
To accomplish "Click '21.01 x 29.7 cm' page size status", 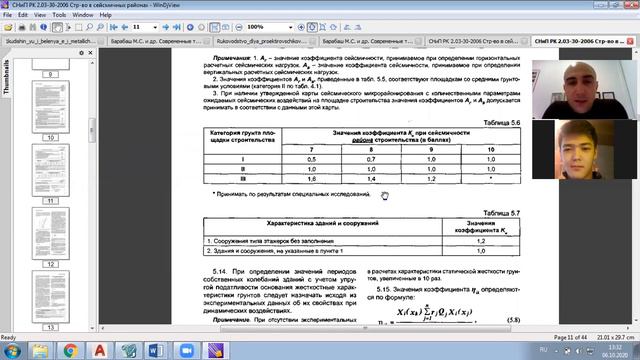I will pyautogui.click(x=615, y=338).
